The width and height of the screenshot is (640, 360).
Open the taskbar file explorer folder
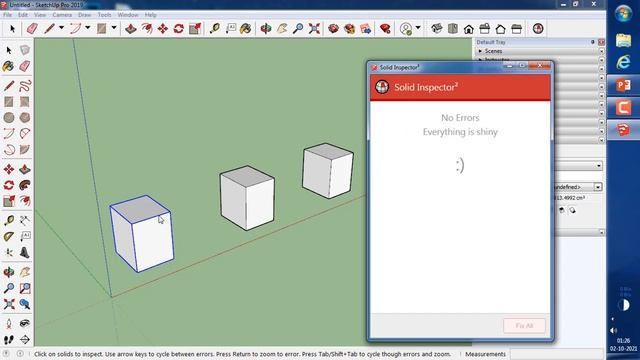point(623,40)
